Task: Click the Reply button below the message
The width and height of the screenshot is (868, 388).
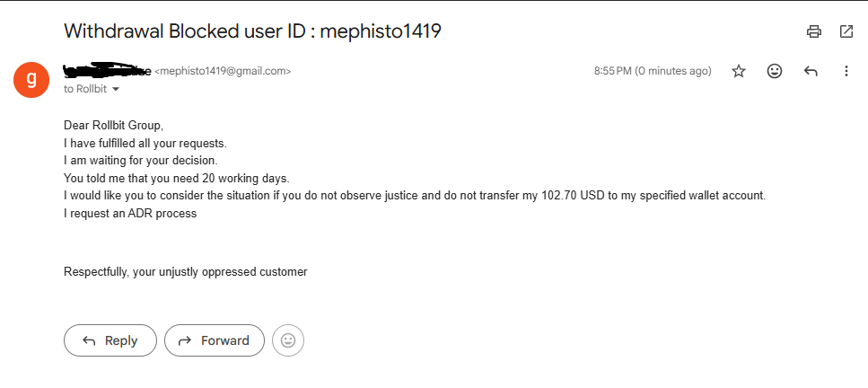Action: tap(110, 340)
